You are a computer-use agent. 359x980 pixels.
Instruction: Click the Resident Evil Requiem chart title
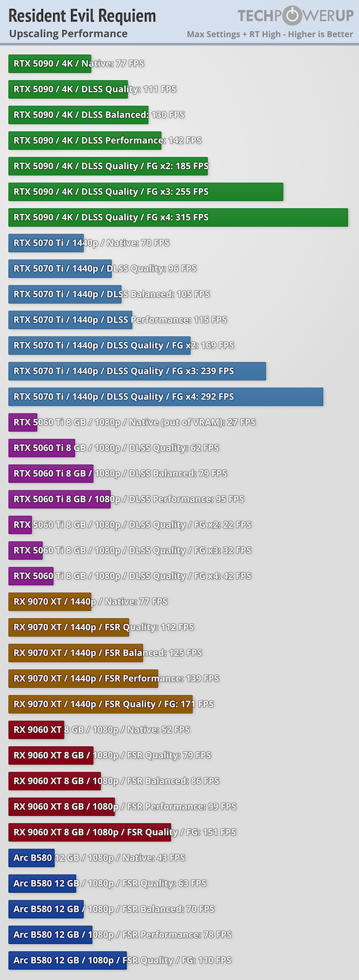tap(82, 16)
